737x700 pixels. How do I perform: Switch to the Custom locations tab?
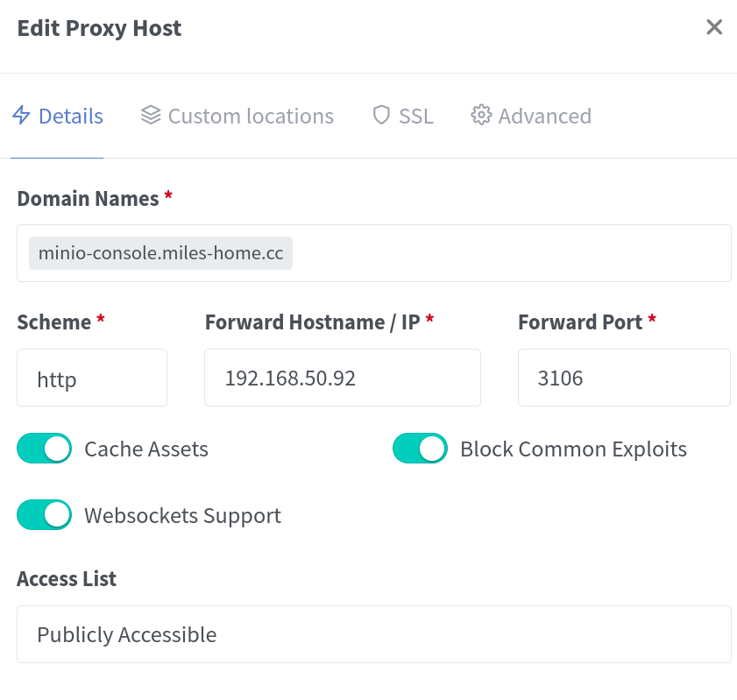click(x=250, y=116)
